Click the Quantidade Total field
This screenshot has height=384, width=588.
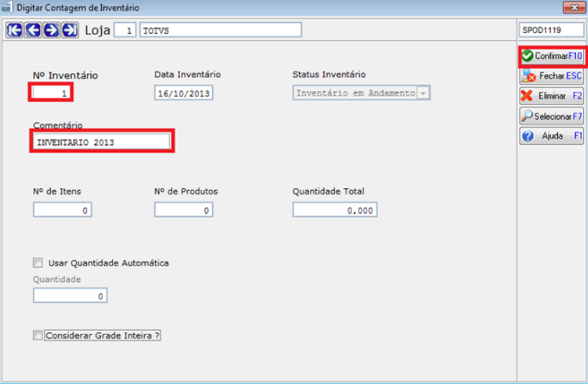pos(335,210)
